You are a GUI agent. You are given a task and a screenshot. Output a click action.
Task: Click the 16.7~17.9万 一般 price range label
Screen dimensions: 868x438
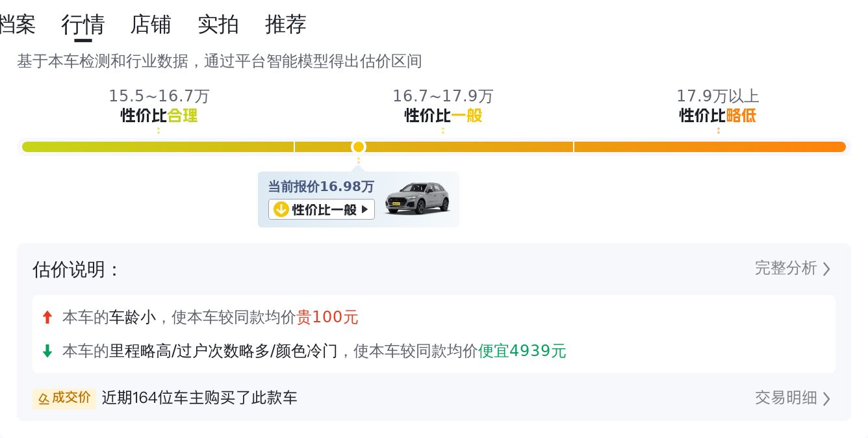pos(443,106)
